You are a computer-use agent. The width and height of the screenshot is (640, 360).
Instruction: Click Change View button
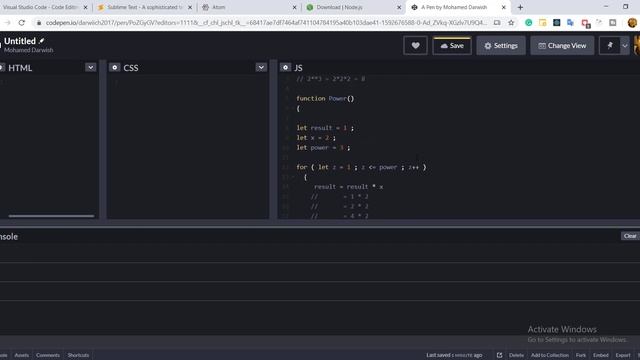(562, 46)
